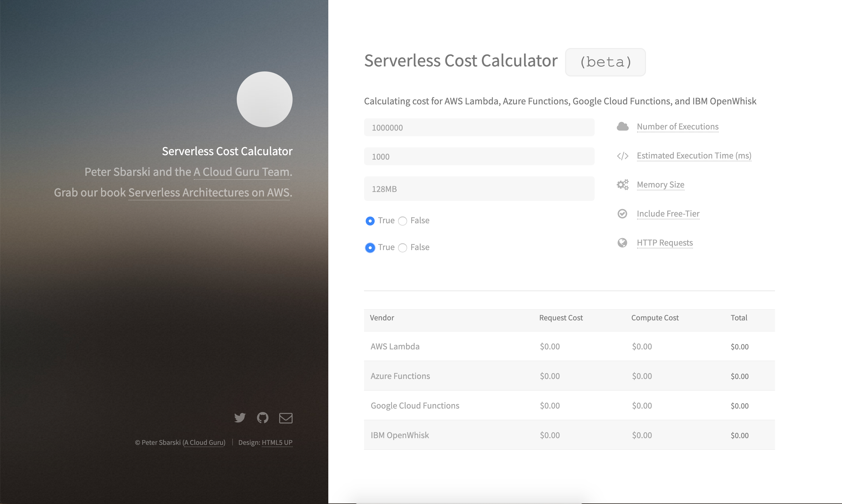Click cloud icon beside Number of Executions
This screenshot has height=504, width=842.
[623, 127]
